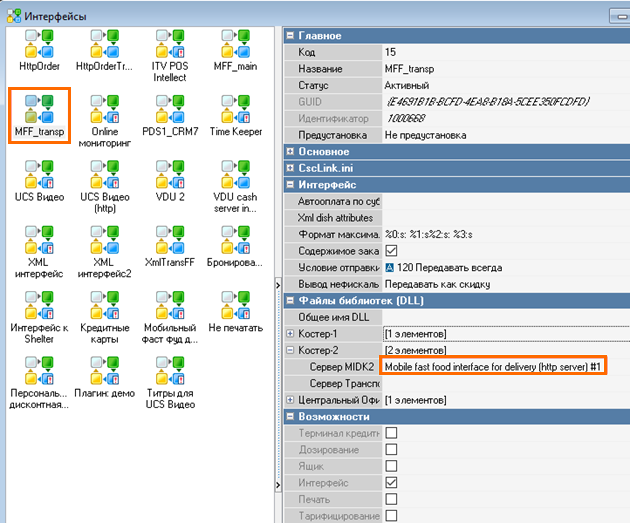Select the XmlTransFF interface icon

coord(169,243)
